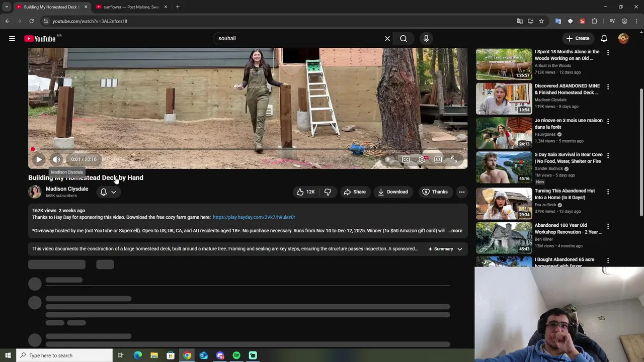Open Chrome extensions puzzle icon
This screenshot has width=644, height=362.
coord(595,21)
